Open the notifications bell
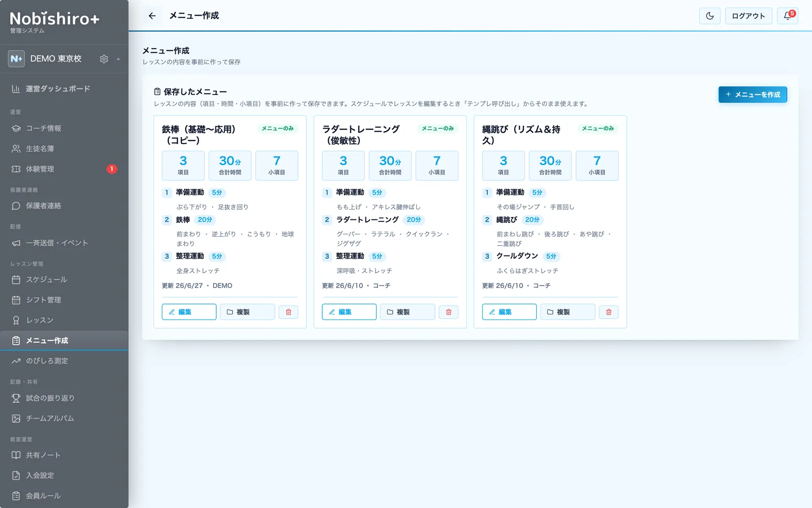 pyautogui.click(x=788, y=16)
